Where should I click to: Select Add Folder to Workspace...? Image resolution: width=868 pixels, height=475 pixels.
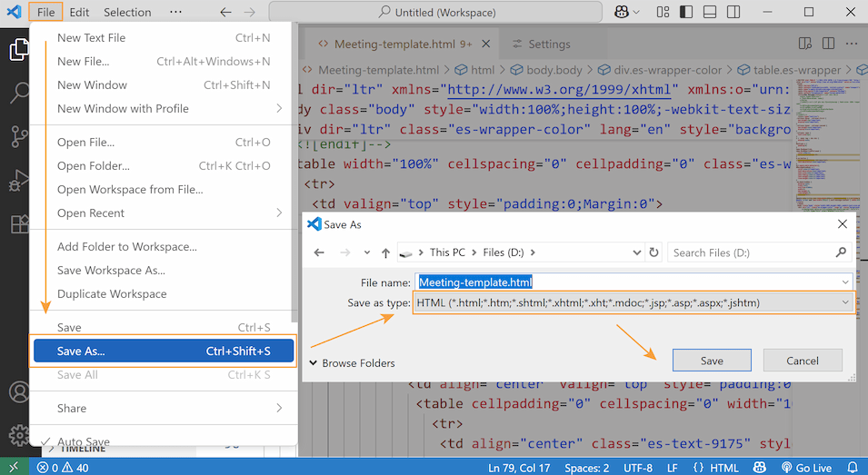click(164, 247)
